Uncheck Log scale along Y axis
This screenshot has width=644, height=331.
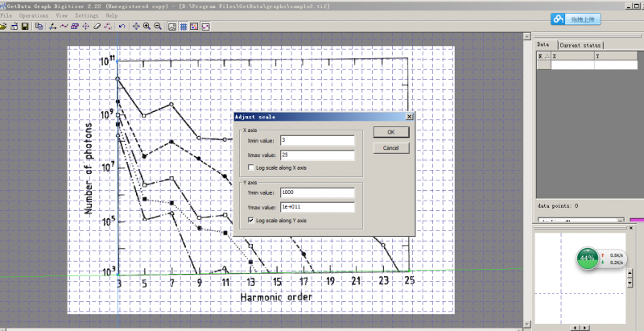pos(251,221)
